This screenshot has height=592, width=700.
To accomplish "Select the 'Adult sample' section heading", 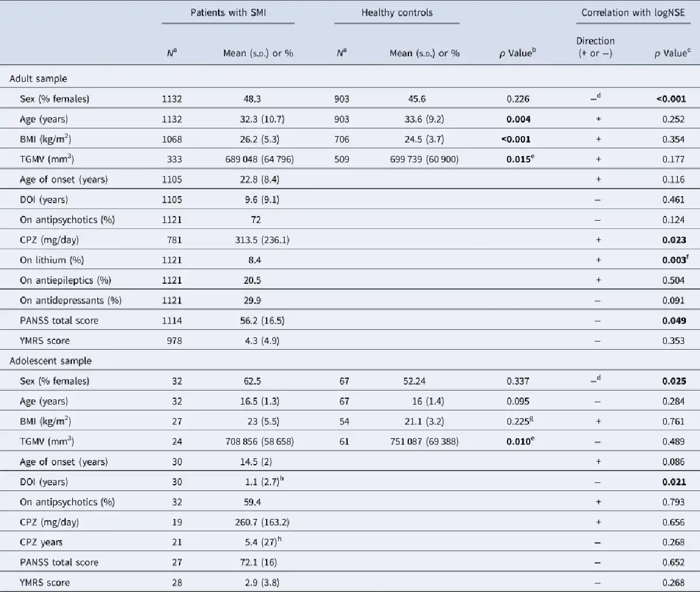I will point(38,79).
